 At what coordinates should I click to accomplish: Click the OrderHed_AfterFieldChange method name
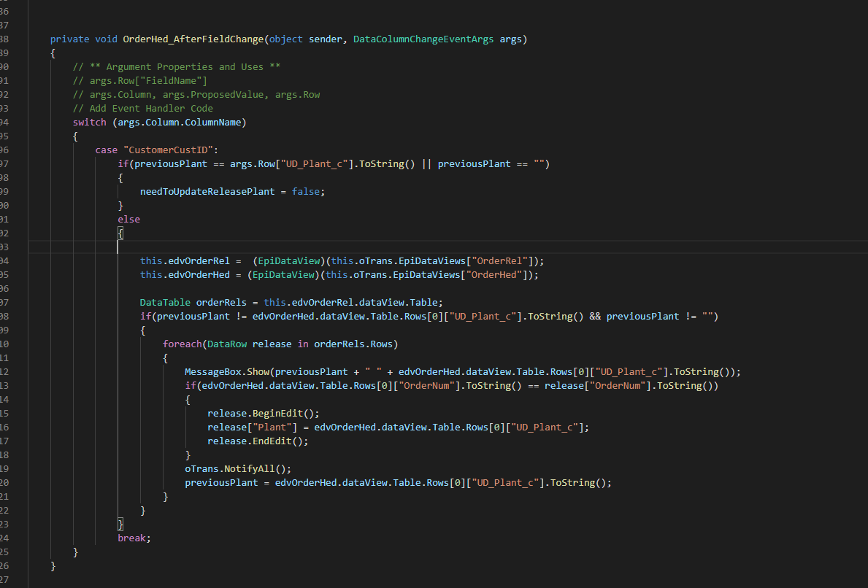(x=193, y=39)
